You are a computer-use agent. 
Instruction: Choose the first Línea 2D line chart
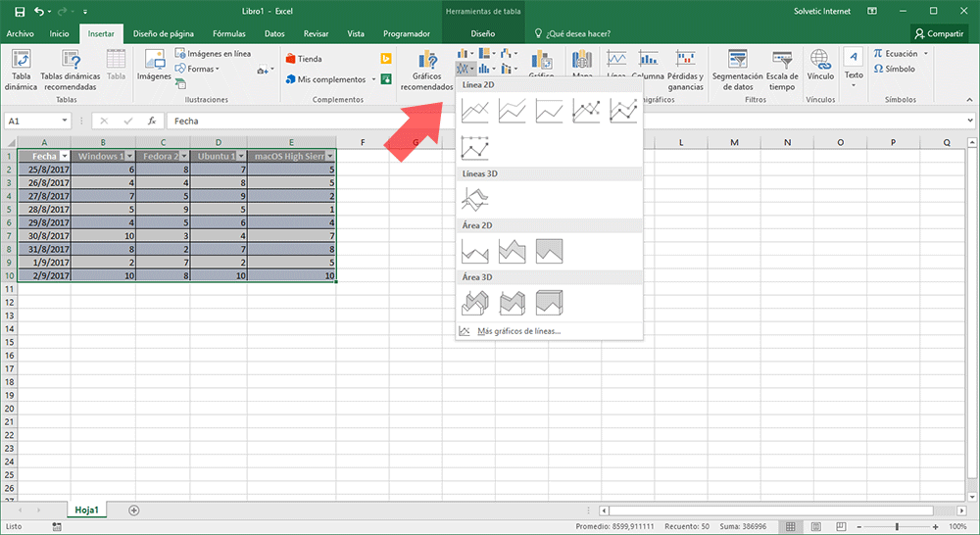click(475, 111)
